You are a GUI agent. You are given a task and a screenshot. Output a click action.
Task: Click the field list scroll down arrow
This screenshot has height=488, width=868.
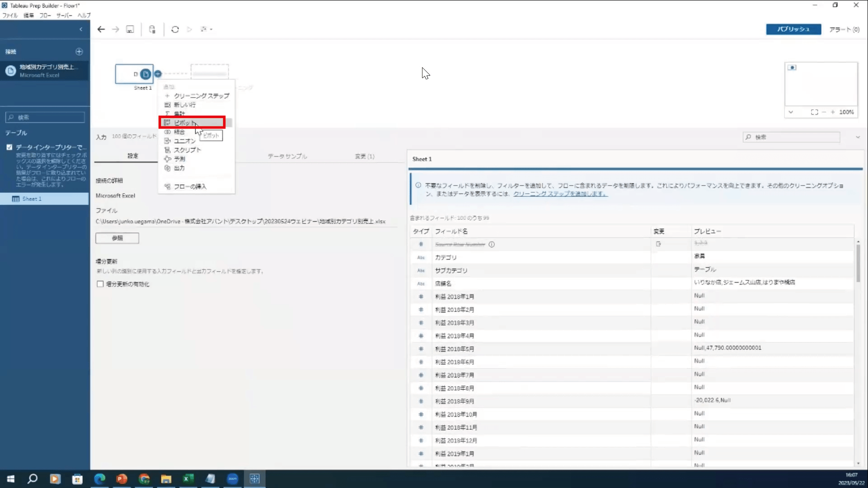point(858,464)
